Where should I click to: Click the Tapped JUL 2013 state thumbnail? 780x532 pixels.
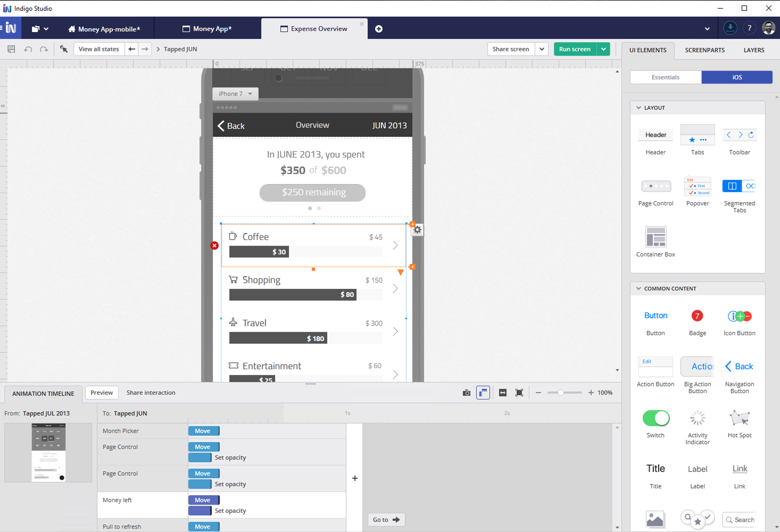[x=48, y=452]
